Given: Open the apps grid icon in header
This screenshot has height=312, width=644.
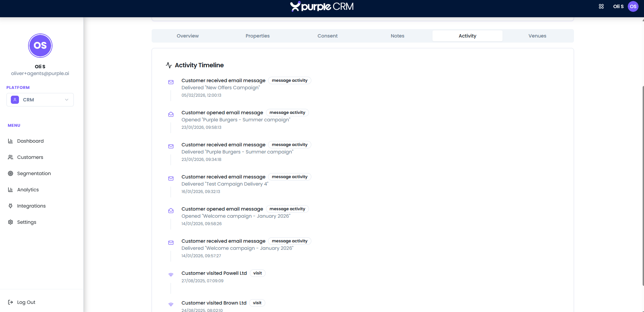Looking at the screenshot, I should pyautogui.click(x=601, y=6).
